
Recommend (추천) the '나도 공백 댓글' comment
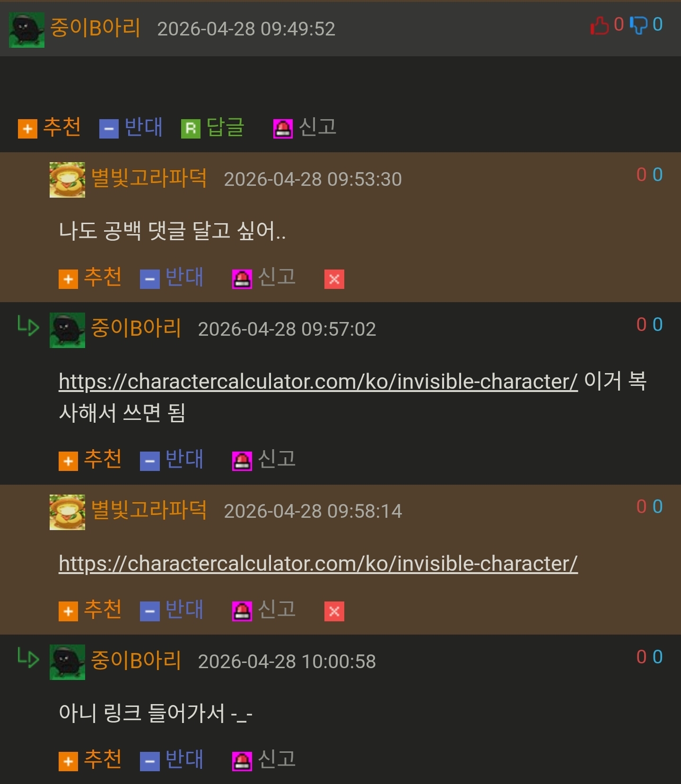(x=90, y=278)
